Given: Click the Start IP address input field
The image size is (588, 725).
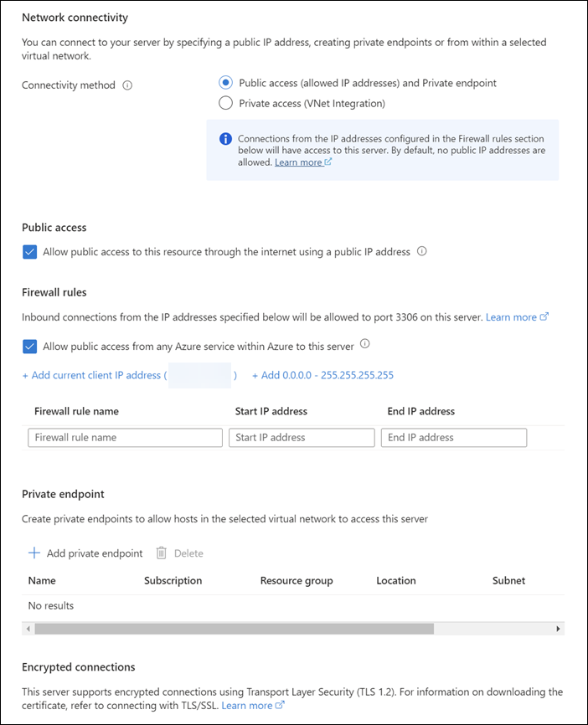Looking at the screenshot, I should coord(302,438).
